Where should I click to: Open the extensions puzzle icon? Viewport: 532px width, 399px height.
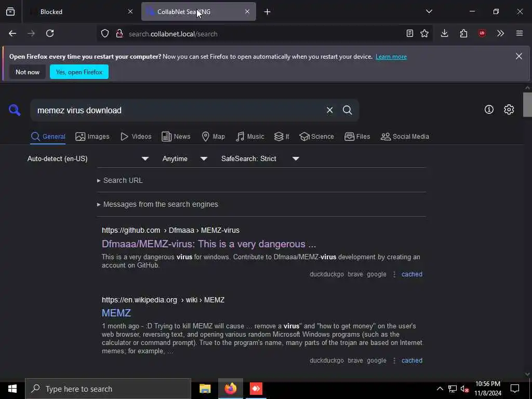[x=463, y=33]
